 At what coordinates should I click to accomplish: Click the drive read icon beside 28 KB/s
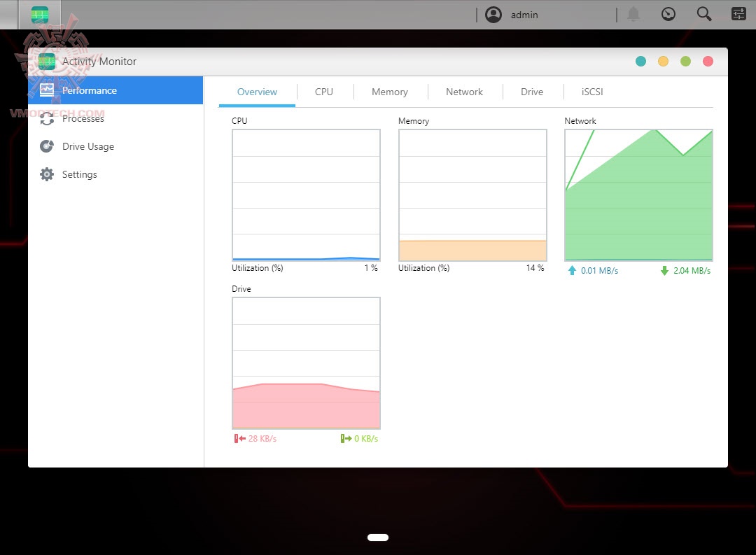[x=239, y=438]
